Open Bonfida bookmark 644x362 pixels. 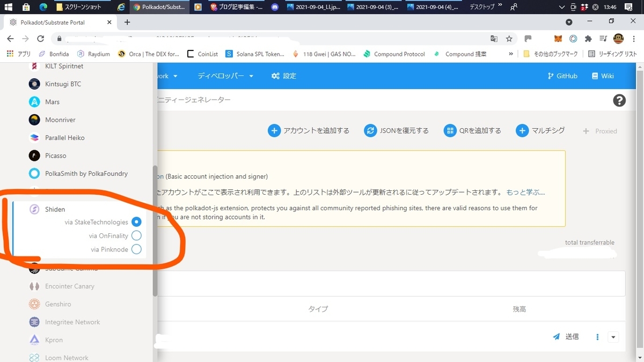click(54, 54)
